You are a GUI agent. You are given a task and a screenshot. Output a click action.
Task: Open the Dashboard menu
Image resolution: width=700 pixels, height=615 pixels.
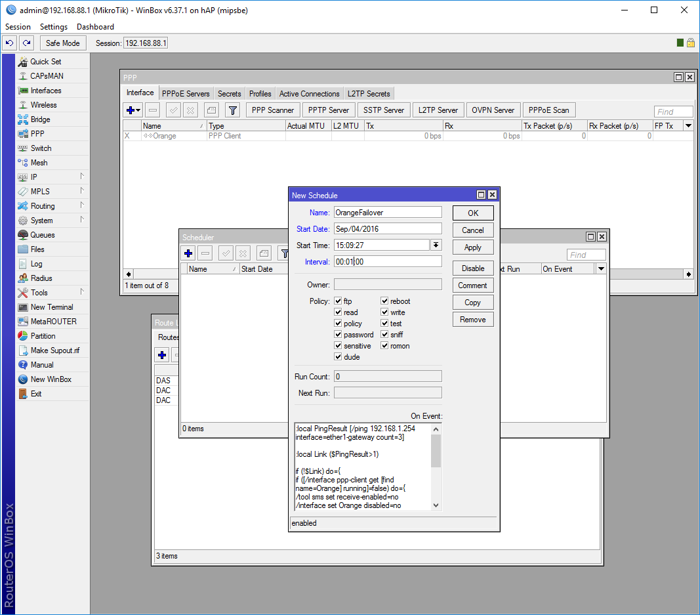pos(95,27)
